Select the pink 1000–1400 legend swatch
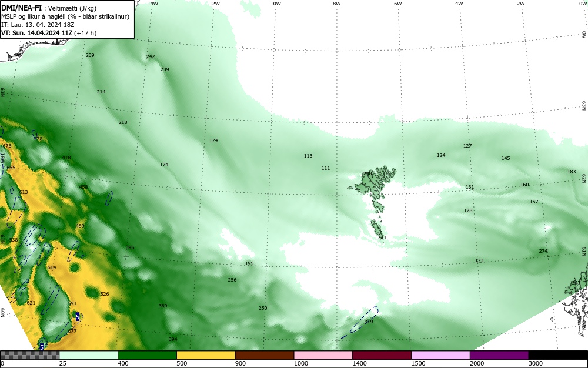The image size is (588, 368). pos(323,355)
